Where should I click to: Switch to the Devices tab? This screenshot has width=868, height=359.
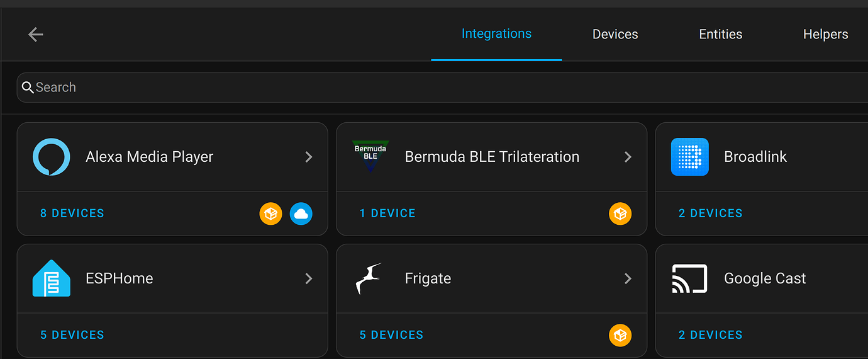615,35
